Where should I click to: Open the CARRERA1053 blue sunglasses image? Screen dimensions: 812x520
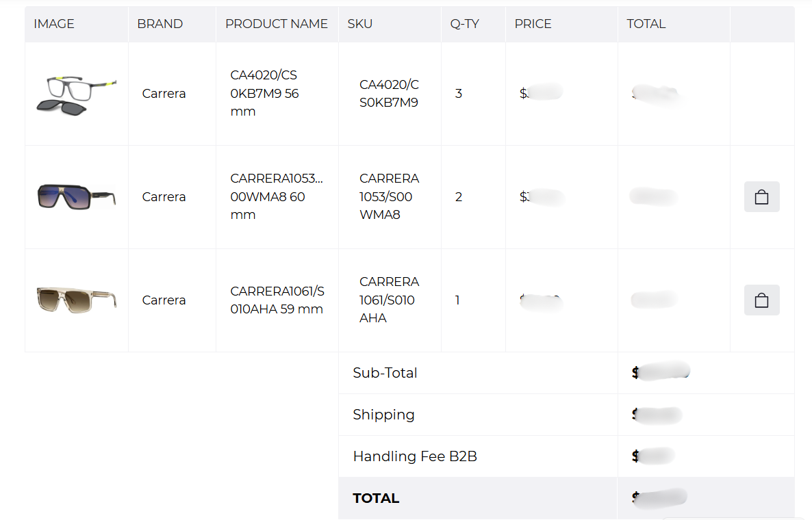tap(76, 196)
